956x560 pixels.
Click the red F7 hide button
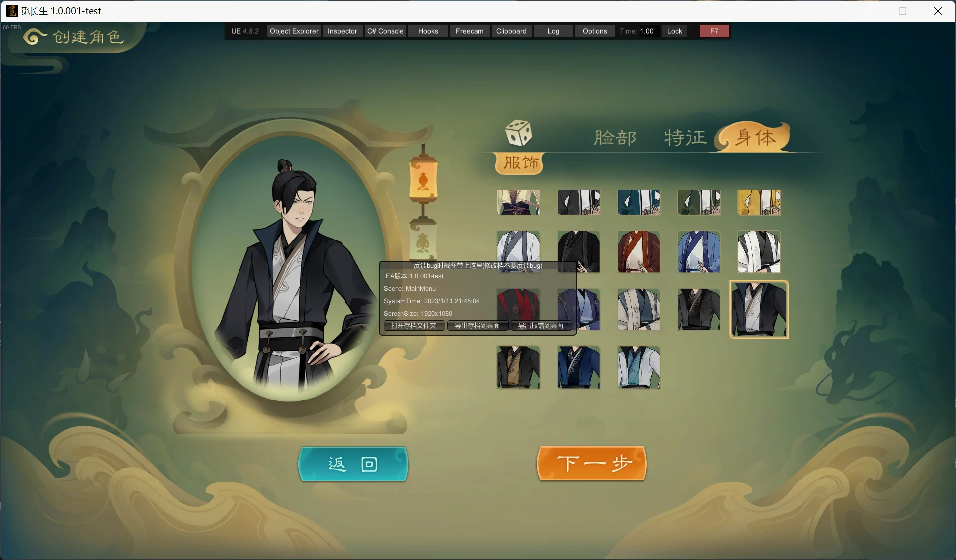click(x=714, y=31)
